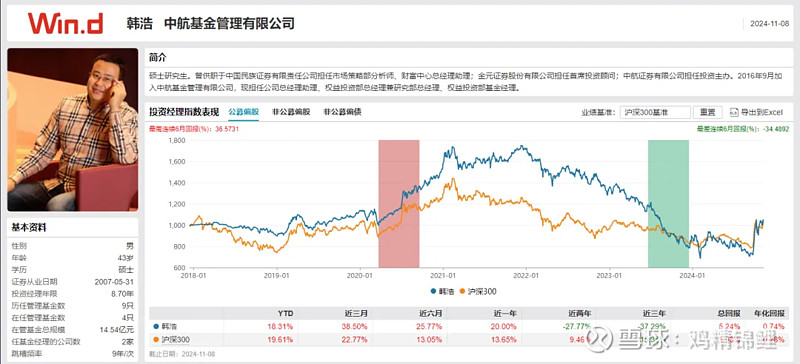Click the orange dot beside 沪深300 table row
This screenshot has width=800, height=364.
click(156, 339)
